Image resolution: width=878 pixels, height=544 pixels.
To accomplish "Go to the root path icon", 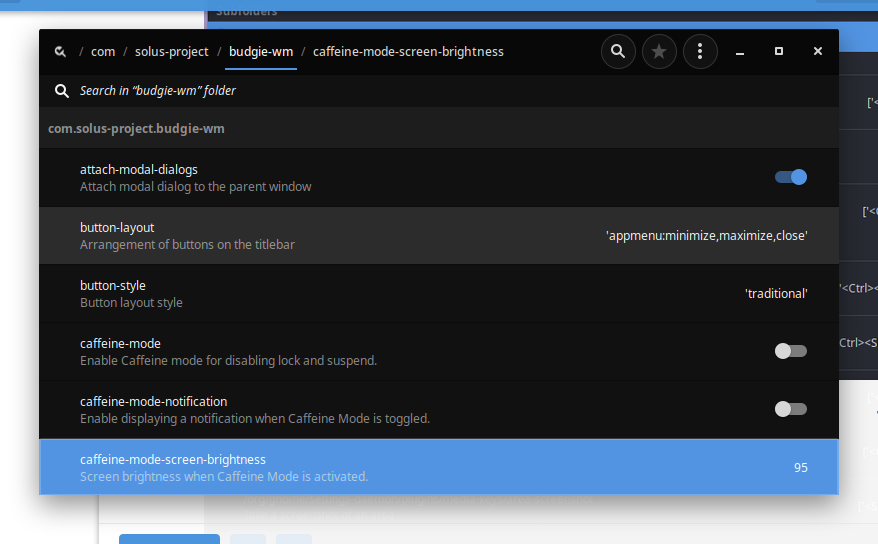I will (60, 51).
